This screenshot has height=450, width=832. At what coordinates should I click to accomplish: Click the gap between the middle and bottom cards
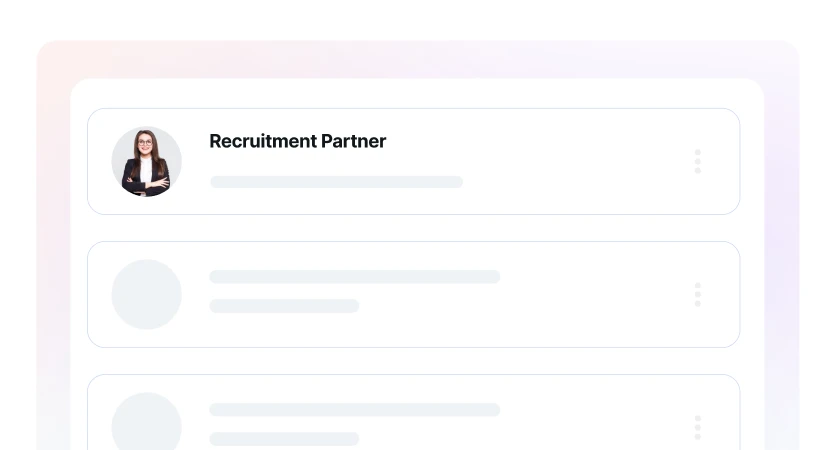413,361
